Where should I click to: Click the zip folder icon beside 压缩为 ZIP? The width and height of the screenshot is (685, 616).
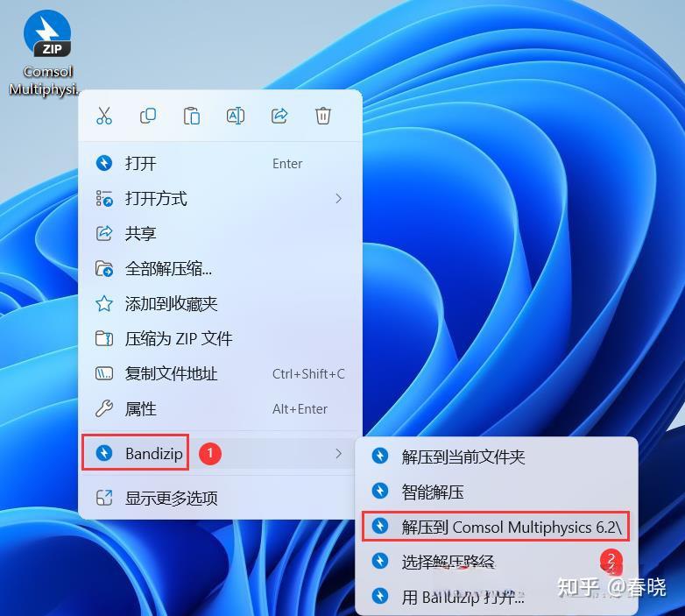click(x=104, y=338)
